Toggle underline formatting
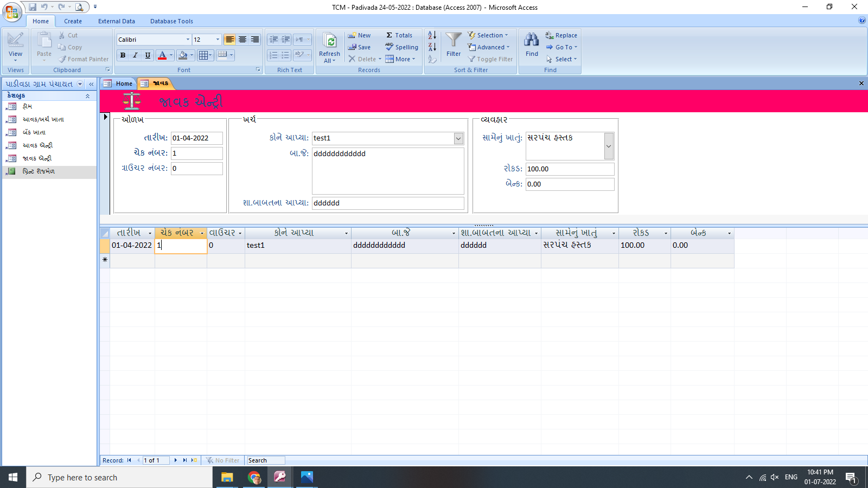 [x=147, y=55]
